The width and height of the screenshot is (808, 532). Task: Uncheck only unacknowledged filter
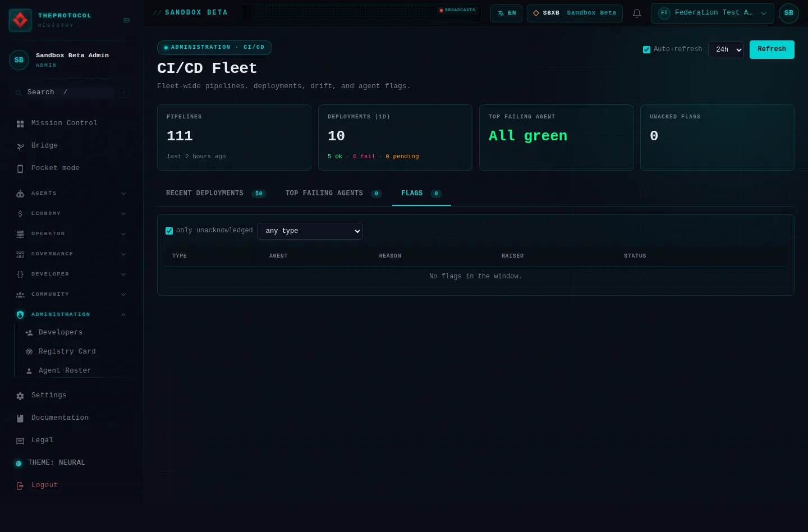(x=169, y=231)
